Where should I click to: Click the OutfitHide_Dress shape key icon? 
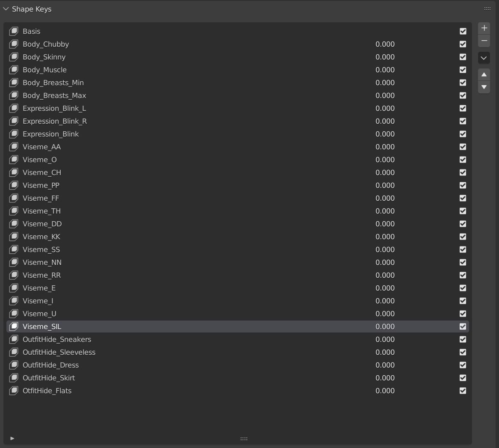point(14,365)
